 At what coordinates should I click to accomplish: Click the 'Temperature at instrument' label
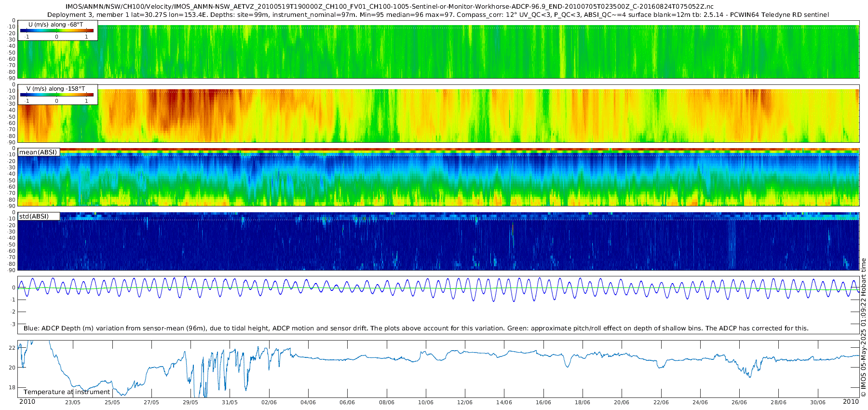pyautogui.click(x=67, y=392)
